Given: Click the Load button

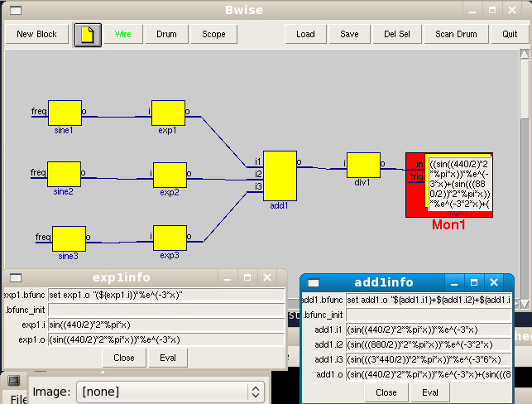Looking at the screenshot, I should click(305, 34).
